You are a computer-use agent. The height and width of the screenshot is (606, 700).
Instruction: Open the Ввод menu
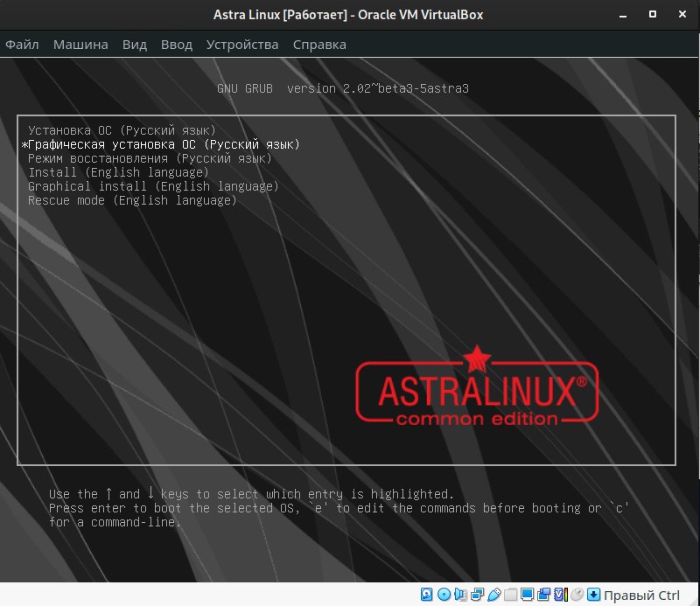click(177, 45)
